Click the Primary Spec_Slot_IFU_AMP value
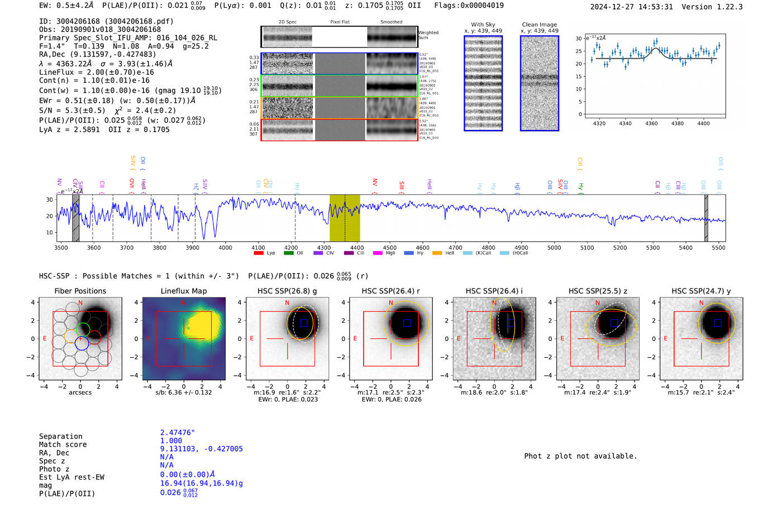This screenshot has width=782, height=532. [x=128, y=38]
